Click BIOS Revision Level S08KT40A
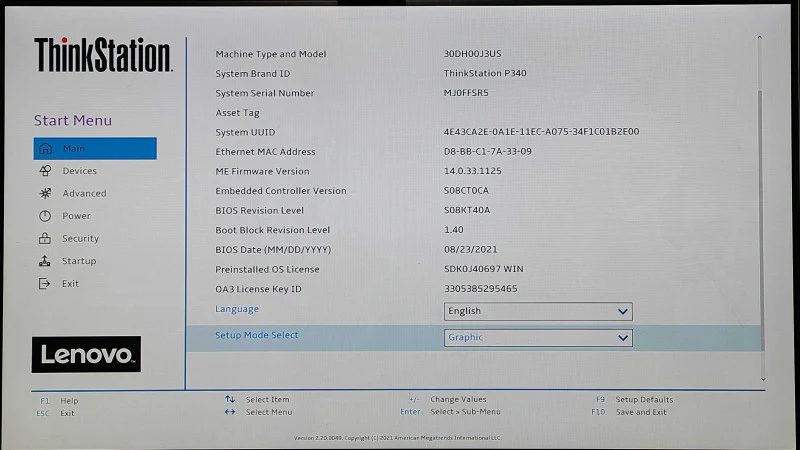The image size is (800, 450). 467,210
